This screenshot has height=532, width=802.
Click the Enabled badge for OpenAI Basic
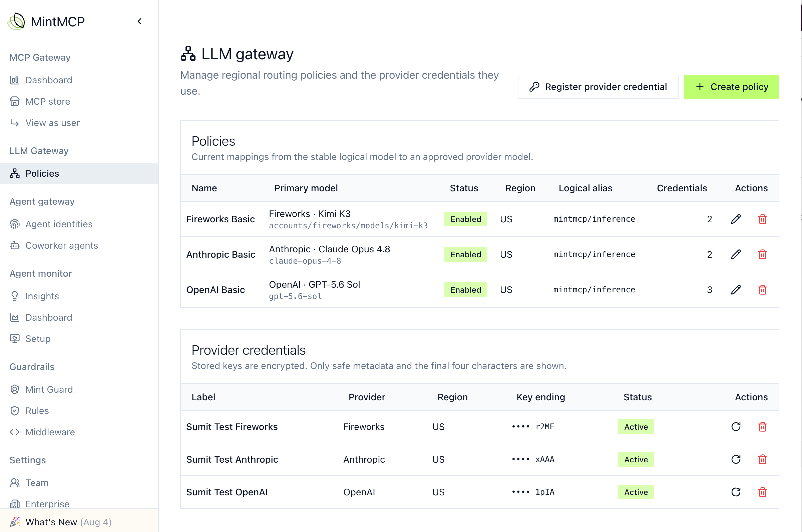[x=465, y=290]
